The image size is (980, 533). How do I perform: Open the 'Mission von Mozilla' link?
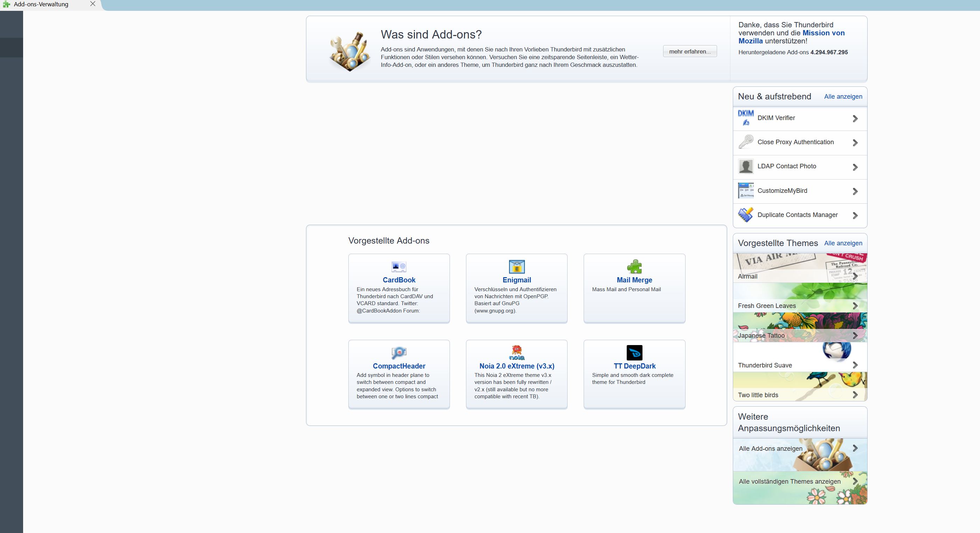point(823,33)
